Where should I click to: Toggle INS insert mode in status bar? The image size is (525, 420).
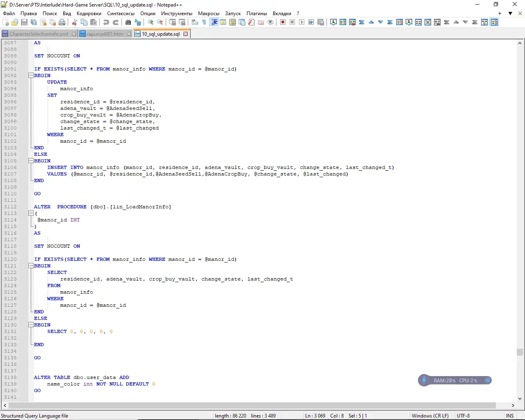point(510,415)
